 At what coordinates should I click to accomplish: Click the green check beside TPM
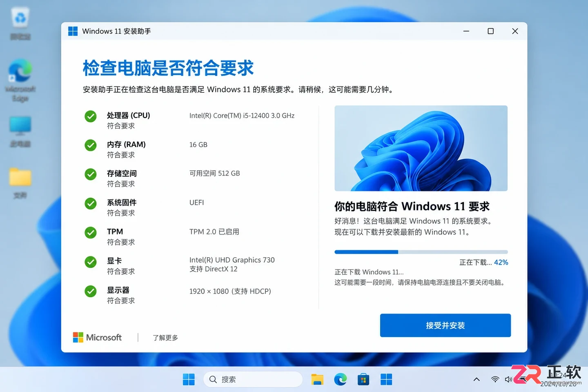(x=90, y=233)
